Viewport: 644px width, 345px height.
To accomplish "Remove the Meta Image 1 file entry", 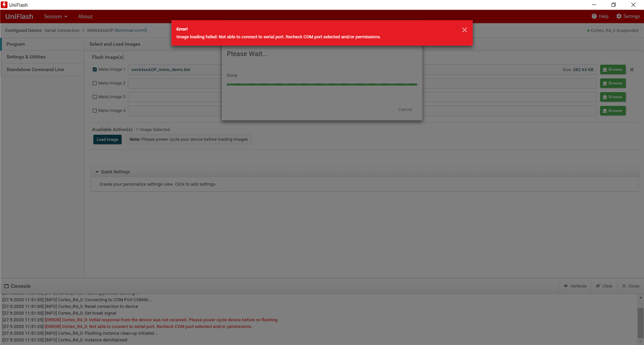I will [x=632, y=70].
